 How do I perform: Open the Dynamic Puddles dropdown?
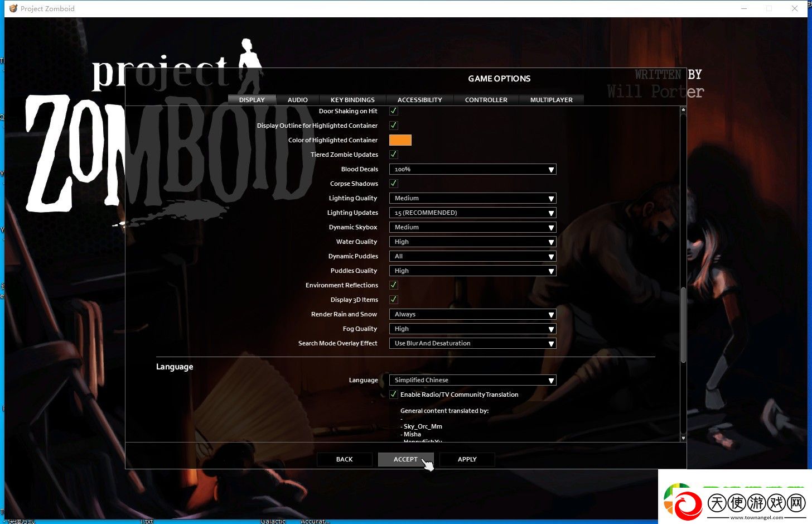(x=472, y=256)
